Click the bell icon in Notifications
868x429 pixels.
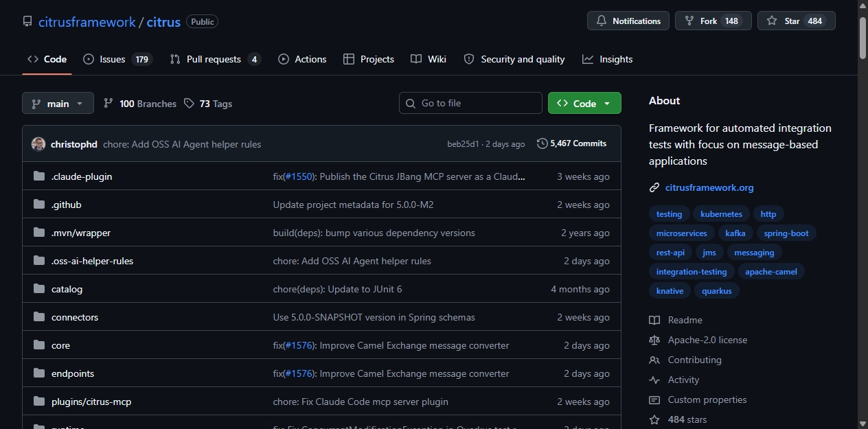pos(602,21)
